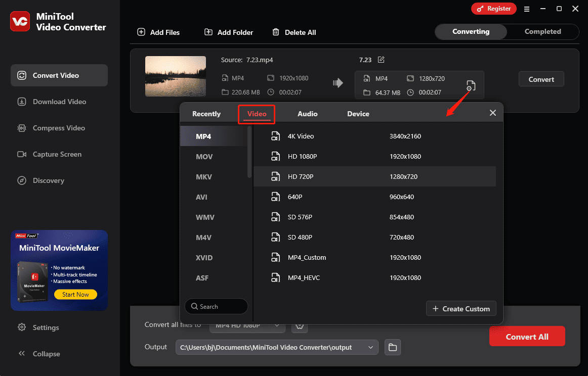Edit the output name 7.23 with the pencil icon
This screenshot has height=376, width=588.
click(381, 60)
